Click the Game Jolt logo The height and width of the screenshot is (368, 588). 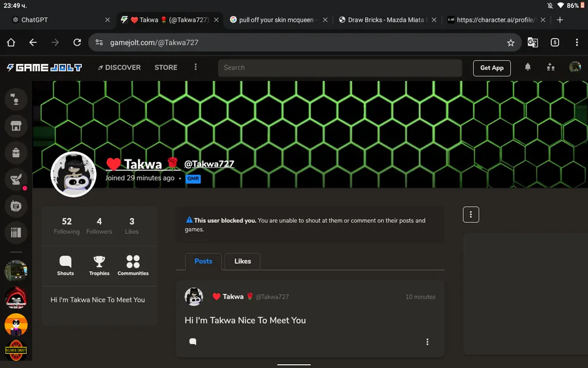tap(44, 67)
